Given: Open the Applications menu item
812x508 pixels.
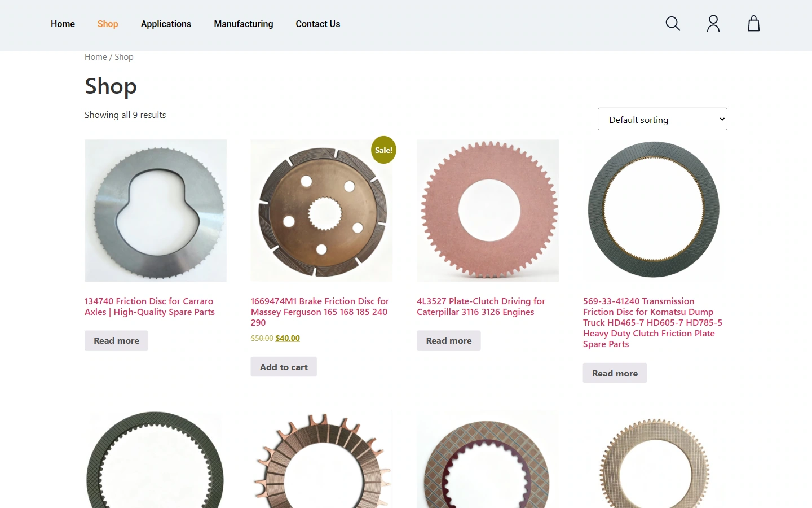Looking at the screenshot, I should [x=166, y=24].
